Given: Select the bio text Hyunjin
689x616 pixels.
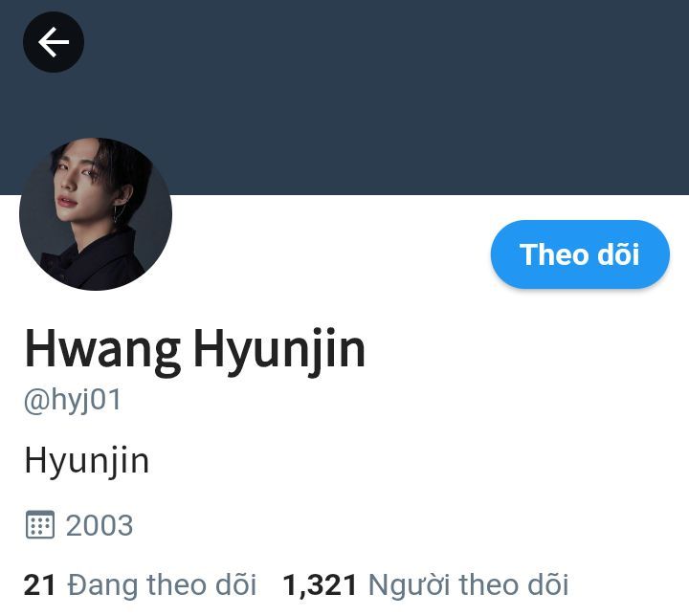Looking at the screenshot, I should click(x=86, y=461).
